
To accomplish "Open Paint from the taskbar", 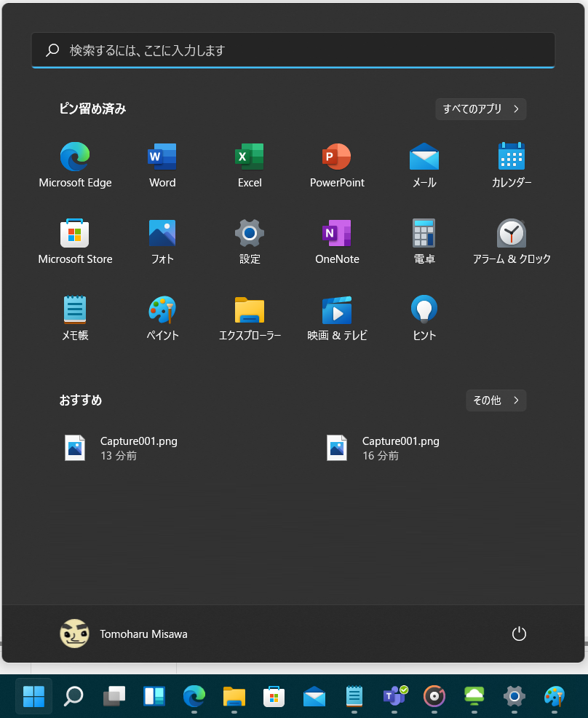I will point(555,696).
